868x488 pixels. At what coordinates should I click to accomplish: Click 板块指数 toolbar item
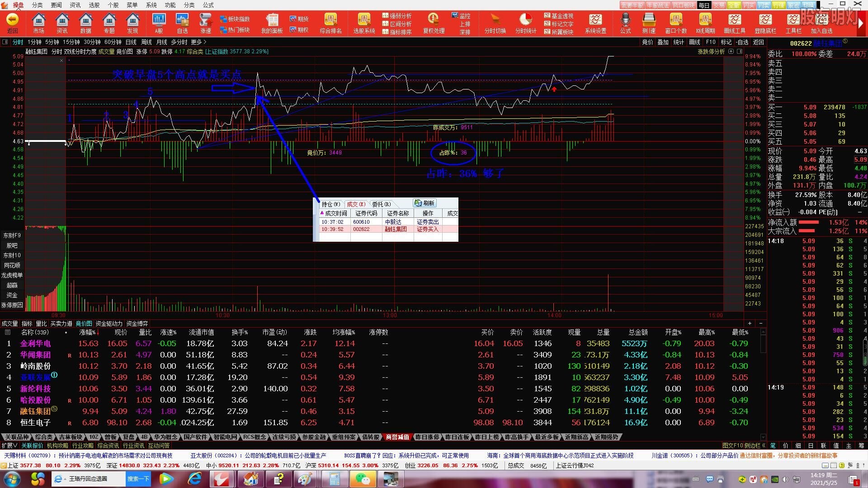[x=235, y=19]
